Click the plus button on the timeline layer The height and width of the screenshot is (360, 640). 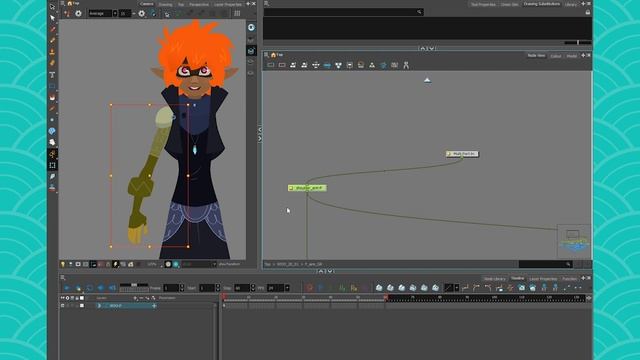tap(154, 305)
